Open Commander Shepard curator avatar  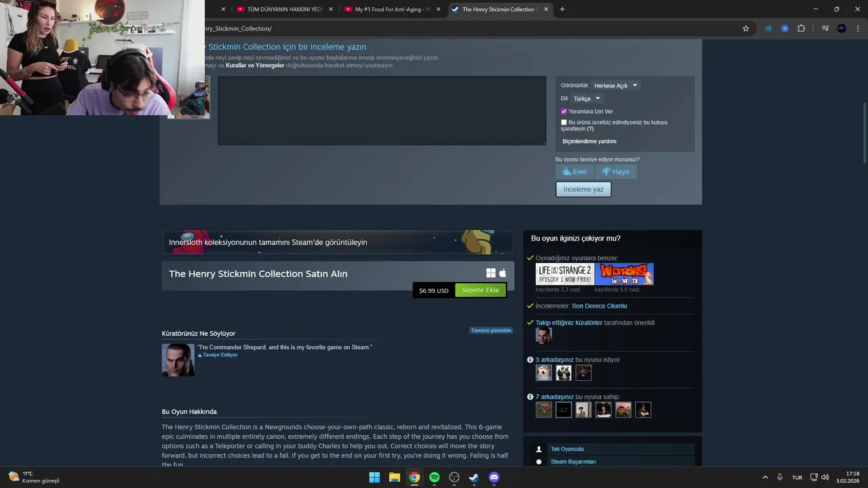pos(178,360)
